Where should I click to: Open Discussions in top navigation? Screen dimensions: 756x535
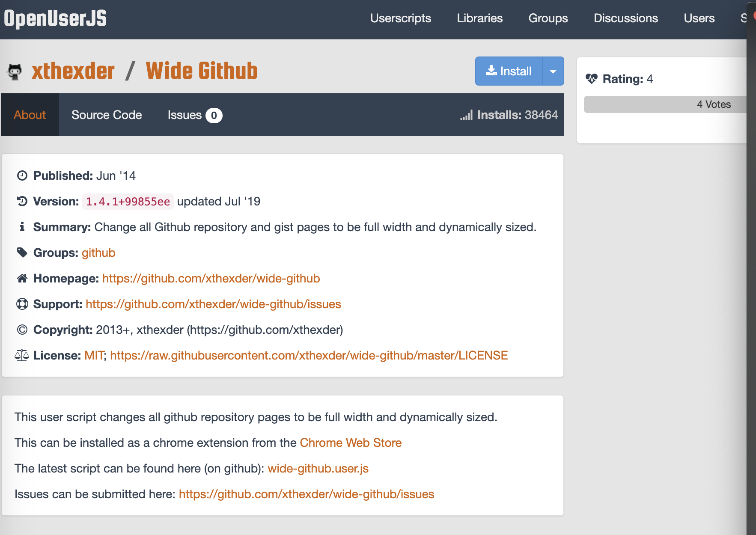[x=625, y=18]
